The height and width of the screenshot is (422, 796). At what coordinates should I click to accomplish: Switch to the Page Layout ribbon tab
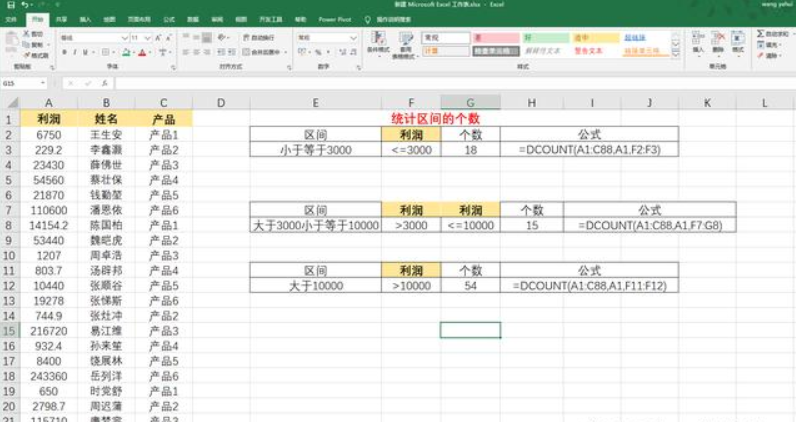139,19
